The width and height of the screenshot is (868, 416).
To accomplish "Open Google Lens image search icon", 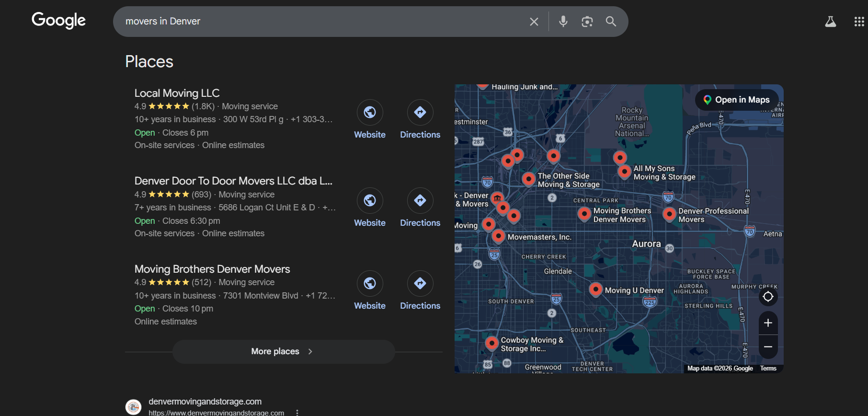I will [x=587, y=22].
